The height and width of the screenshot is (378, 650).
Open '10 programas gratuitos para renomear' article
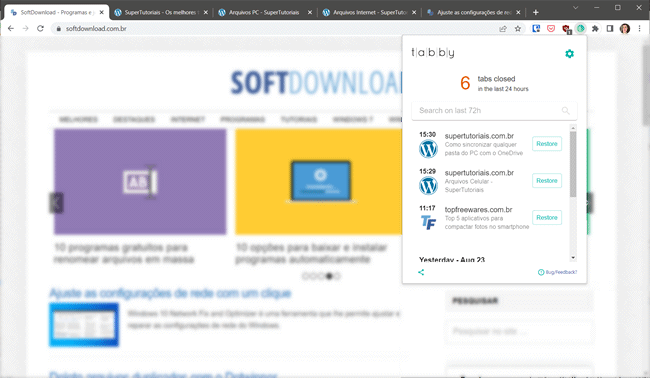pyautogui.click(x=124, y=253)
